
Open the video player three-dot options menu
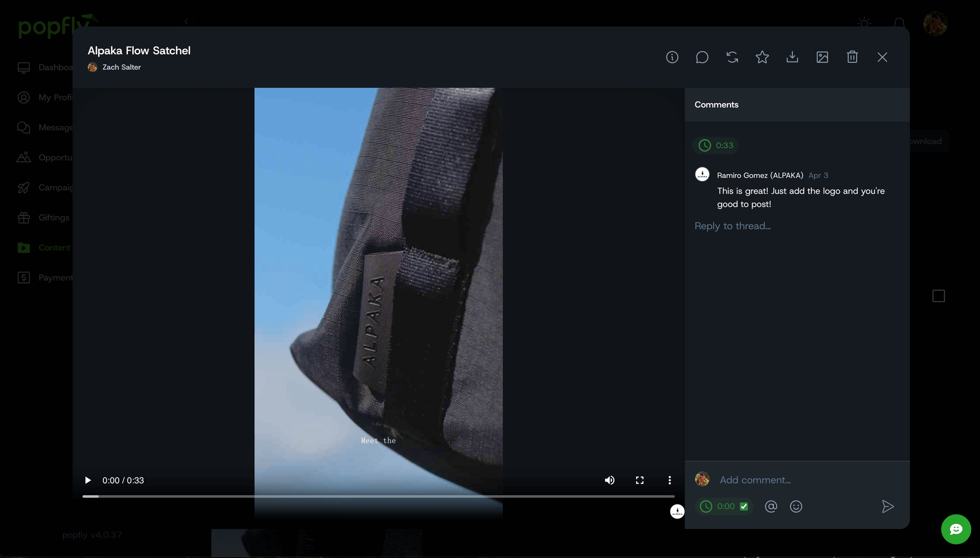[669, 480]
